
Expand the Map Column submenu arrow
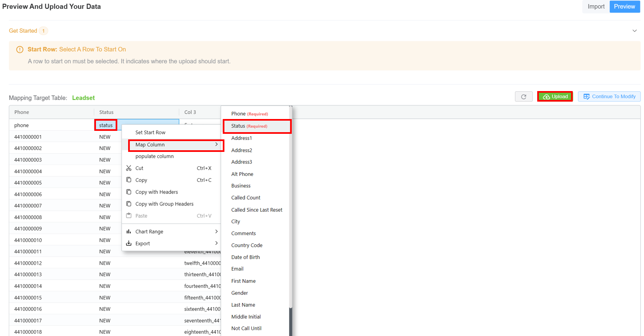[x=216, y=145]
